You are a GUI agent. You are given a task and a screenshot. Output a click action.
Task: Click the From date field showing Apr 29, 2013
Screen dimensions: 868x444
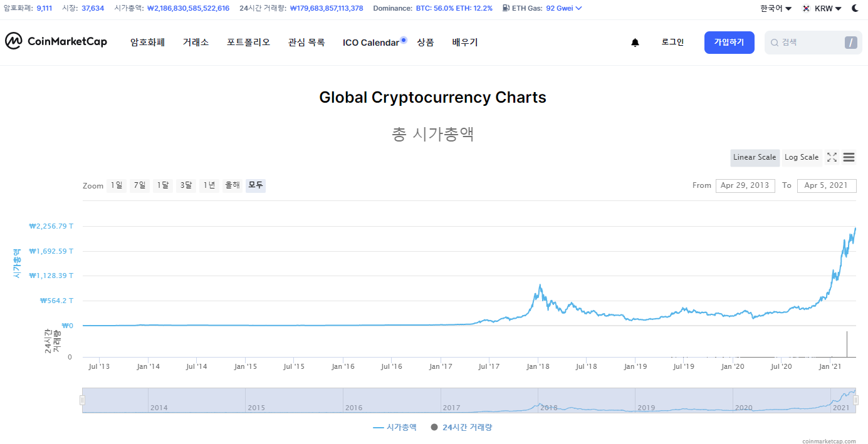click(x=745, y=185)
